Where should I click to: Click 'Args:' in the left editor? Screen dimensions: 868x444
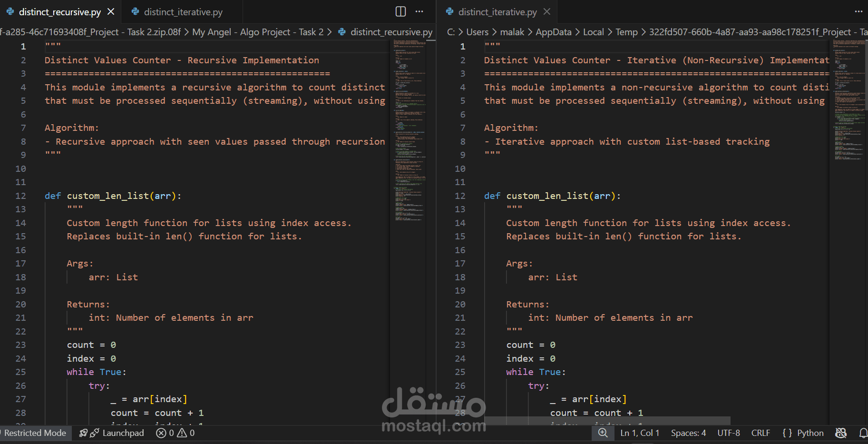80,263
